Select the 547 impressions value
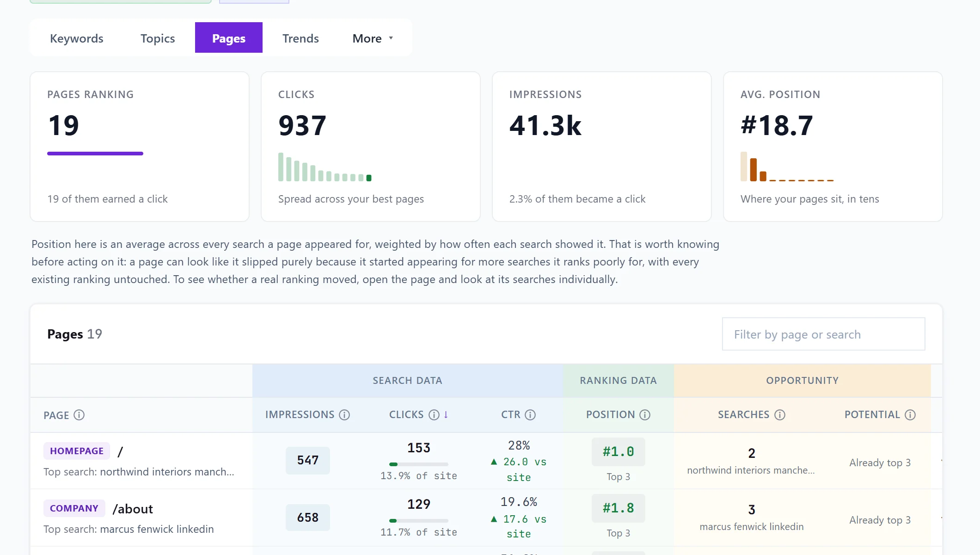 (x=308, y=460)
